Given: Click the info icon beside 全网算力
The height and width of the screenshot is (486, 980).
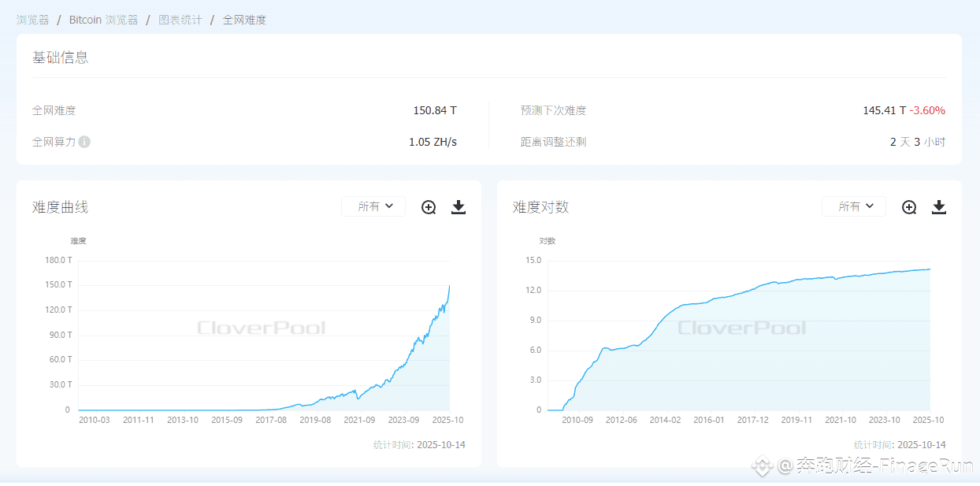Looking at the screenshot, I should 84,142.
